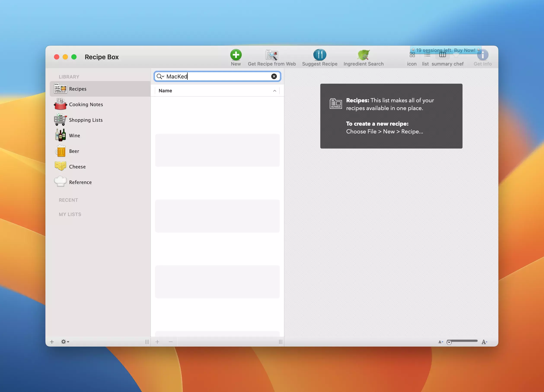Select the Wine library item
544x392 pixels.
74,136
